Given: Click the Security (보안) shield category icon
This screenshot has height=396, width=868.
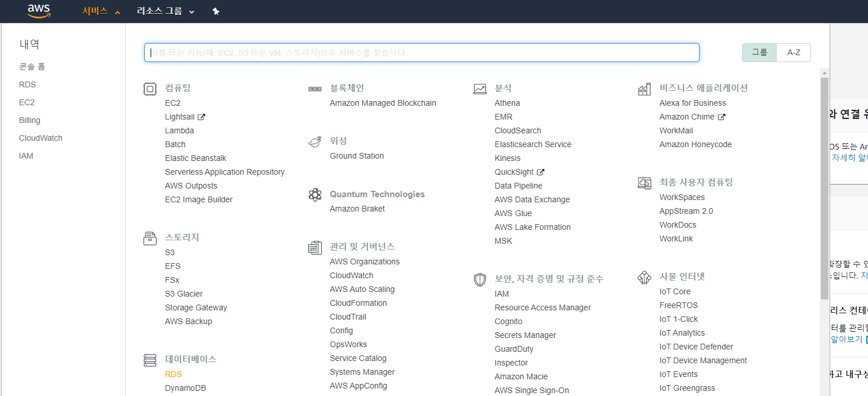Looking at the screenshot, I should 480,279.
